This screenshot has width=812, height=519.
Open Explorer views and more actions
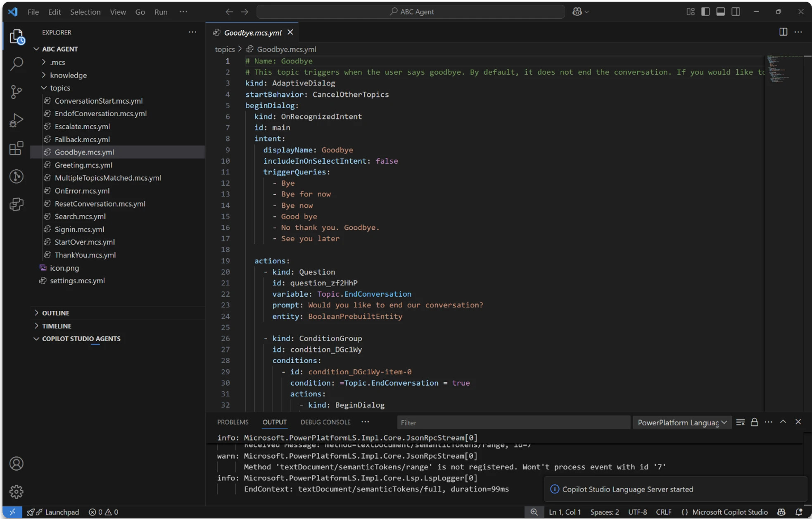(x=192, y=32)
